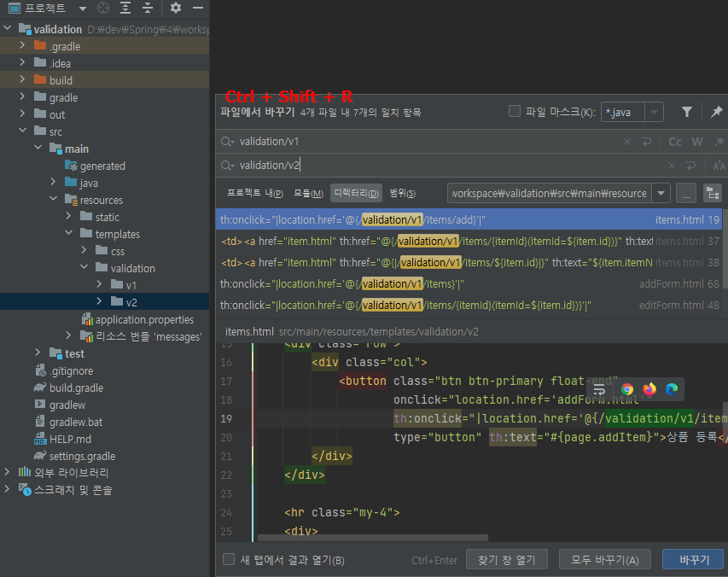
Task: Select HELP.md file
Action: click(63, 439)
